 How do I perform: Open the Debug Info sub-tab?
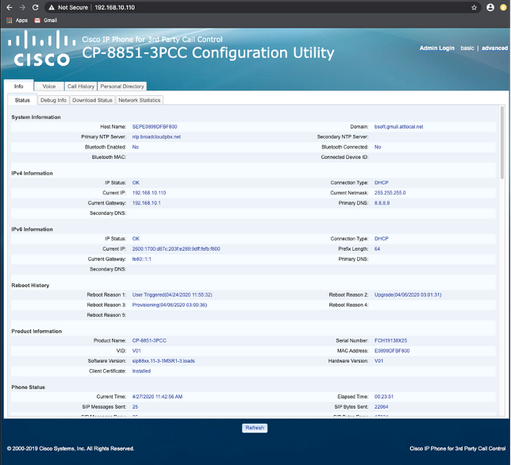53,100
